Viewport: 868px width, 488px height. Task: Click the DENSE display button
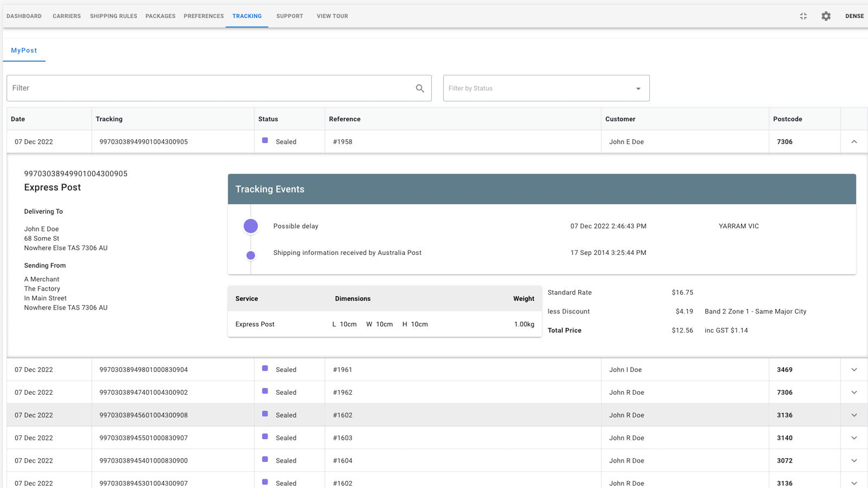854,16
